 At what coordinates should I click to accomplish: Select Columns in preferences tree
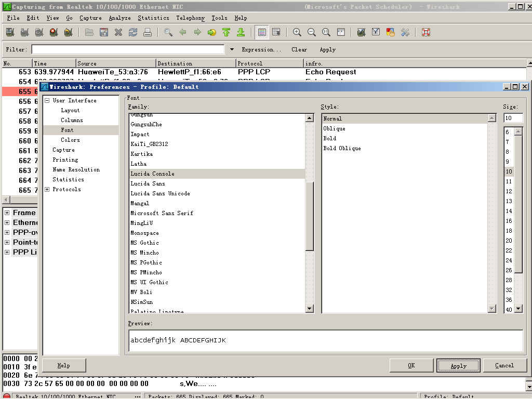click(72, 120)
